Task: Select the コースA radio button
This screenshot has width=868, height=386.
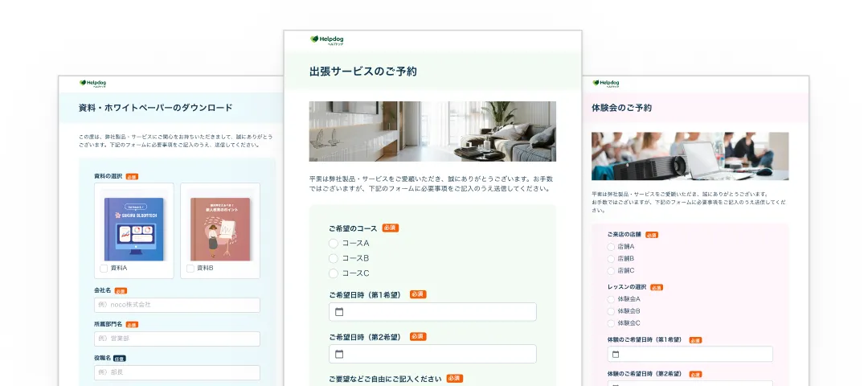Action: point(334,243)
